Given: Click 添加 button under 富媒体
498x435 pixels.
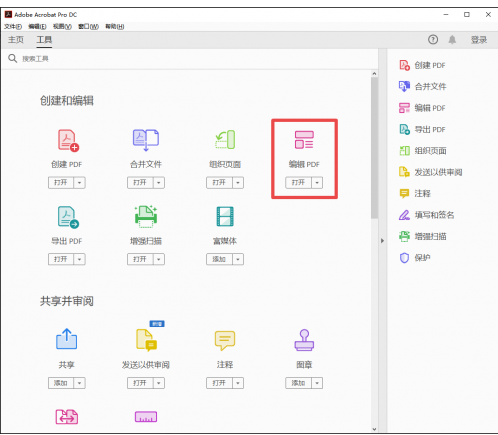Looking at the screenshot, I should tap(219, 259).
